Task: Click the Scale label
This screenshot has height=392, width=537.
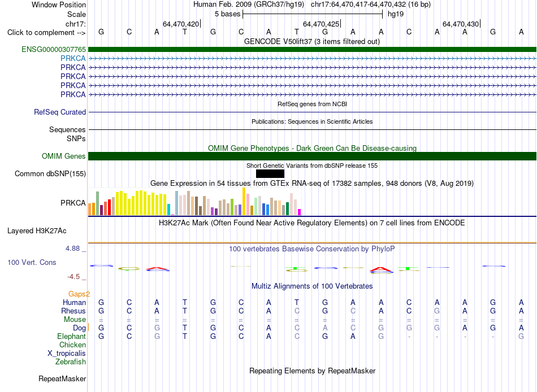Action: point(76,14)
